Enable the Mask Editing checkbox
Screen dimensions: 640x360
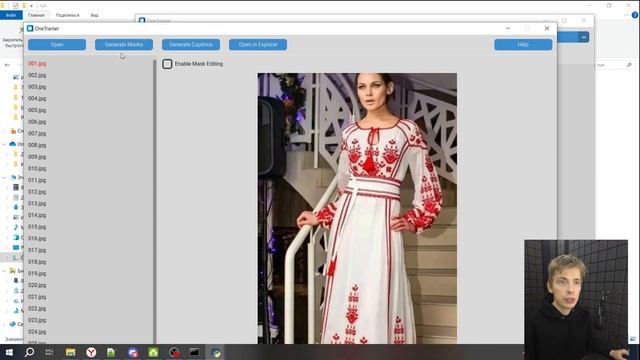point(167,64)
